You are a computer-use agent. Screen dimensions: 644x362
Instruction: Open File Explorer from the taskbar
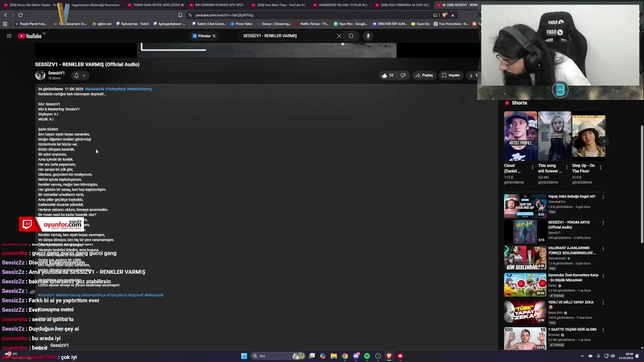tap(334, 356)
